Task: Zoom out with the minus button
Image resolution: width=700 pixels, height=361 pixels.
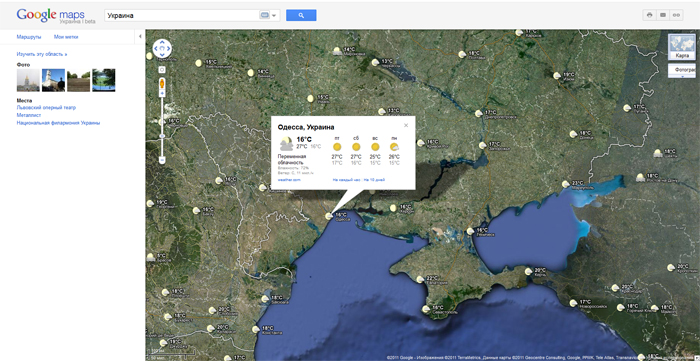Action: (x=162, y=159)
